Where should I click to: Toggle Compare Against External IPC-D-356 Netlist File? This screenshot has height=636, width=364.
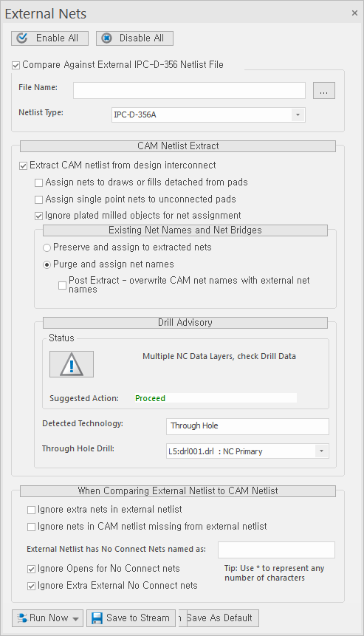16,65
